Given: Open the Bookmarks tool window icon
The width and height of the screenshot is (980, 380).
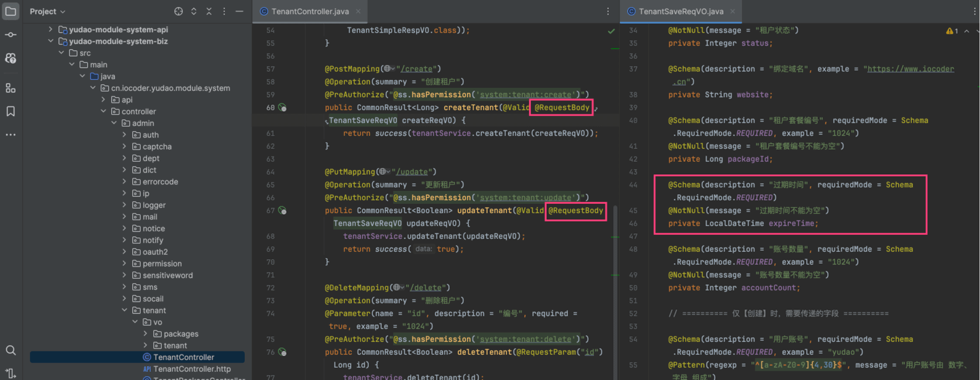Looking at the screenshot, I should pyautogui.click(x=11, y=111).
